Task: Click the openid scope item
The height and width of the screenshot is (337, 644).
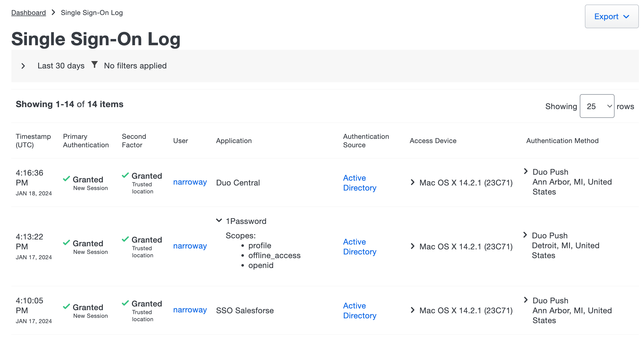Action: 261,265
